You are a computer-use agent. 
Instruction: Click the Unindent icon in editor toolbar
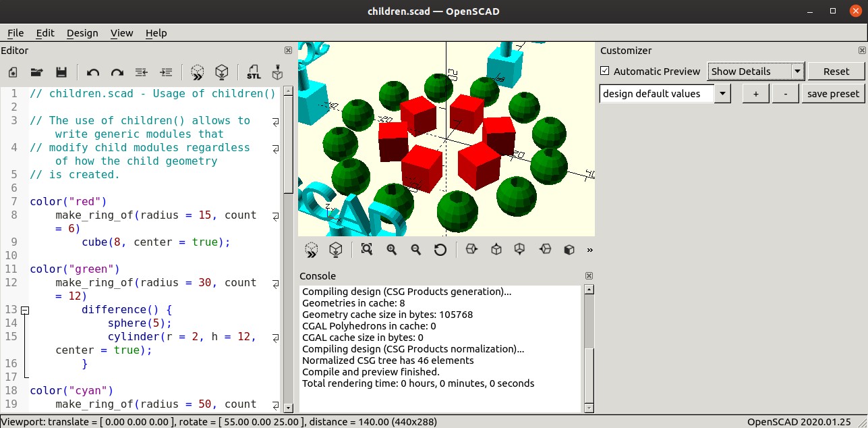click(x=142, y=72)
